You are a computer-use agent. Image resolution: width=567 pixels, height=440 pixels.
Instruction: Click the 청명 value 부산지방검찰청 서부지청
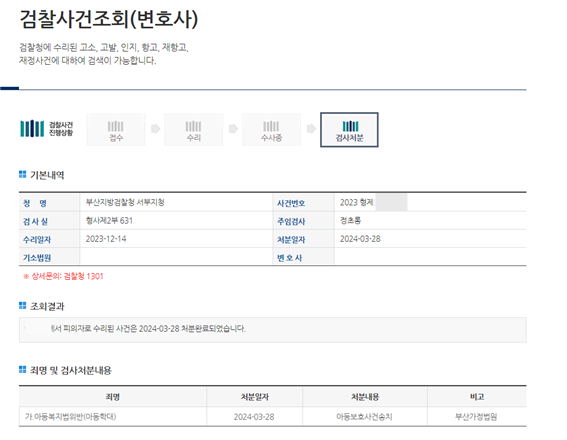tap(125, 202)
